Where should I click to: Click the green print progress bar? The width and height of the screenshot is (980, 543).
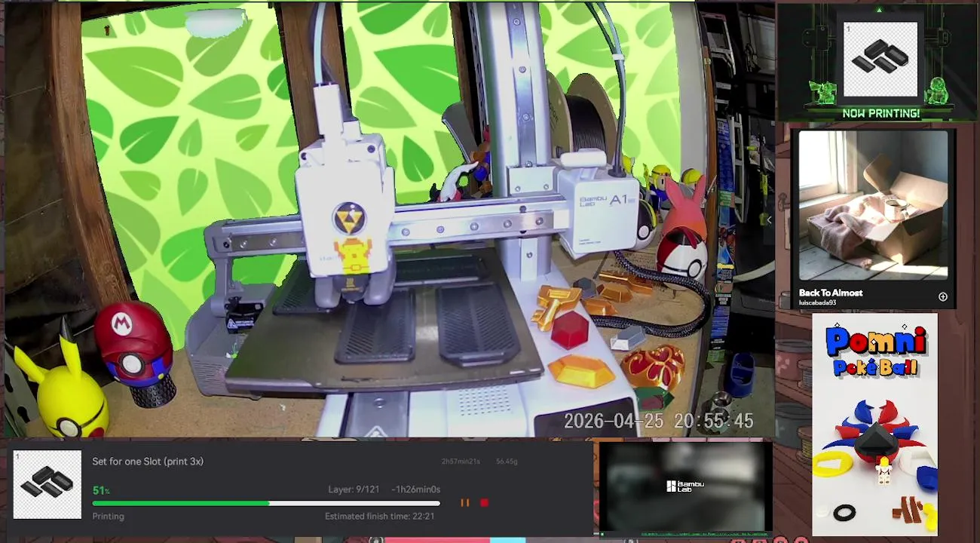[x=266, y=503]
